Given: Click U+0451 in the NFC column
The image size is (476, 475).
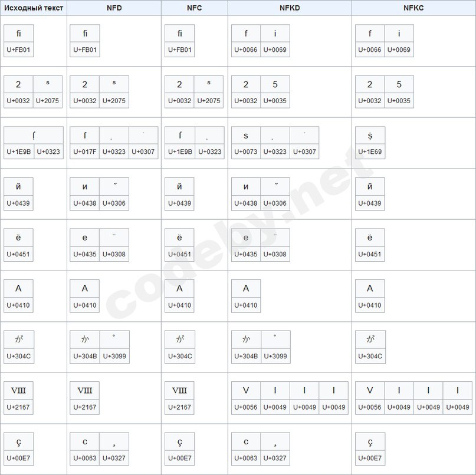Looking at the screenshot, I should 179,254.
